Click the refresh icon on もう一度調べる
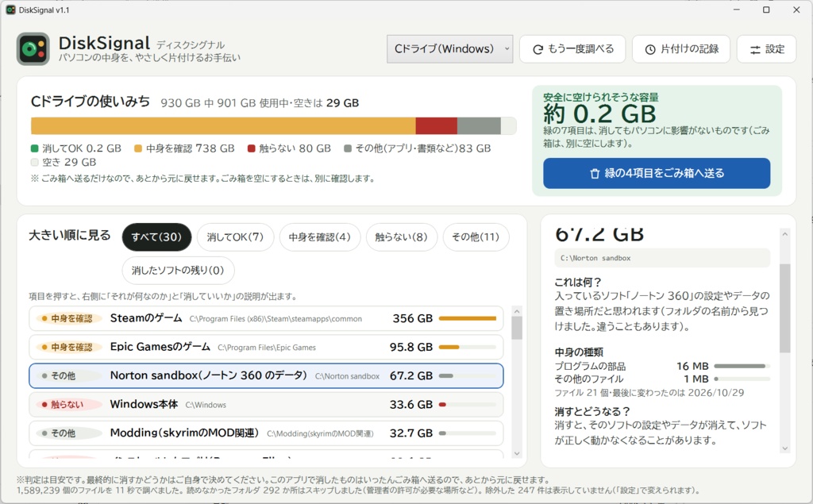The width and height of the screenshot is (813, 504). [x=538, y=49]
